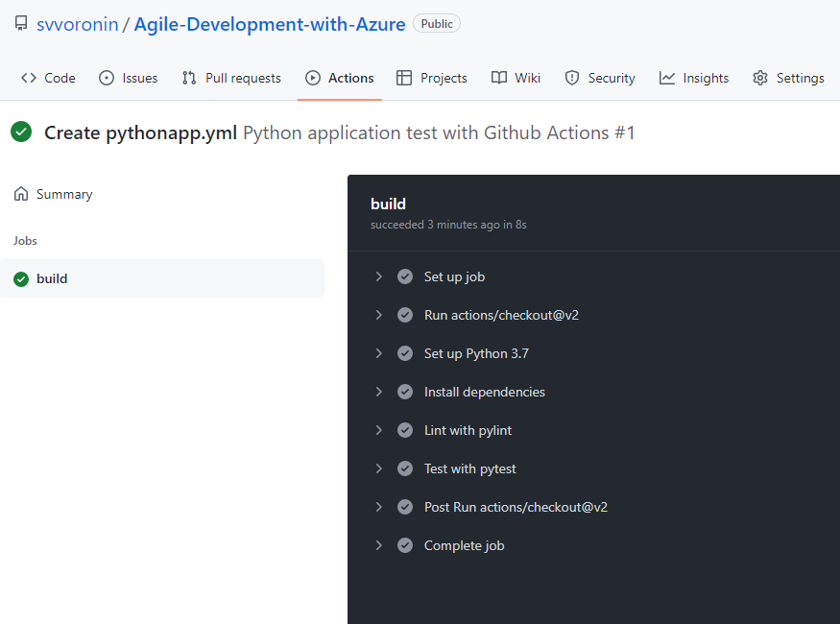Viewport: 840px width, 624px height.
Task: Expand the Complete job step
Action: [x=379, y=545]
